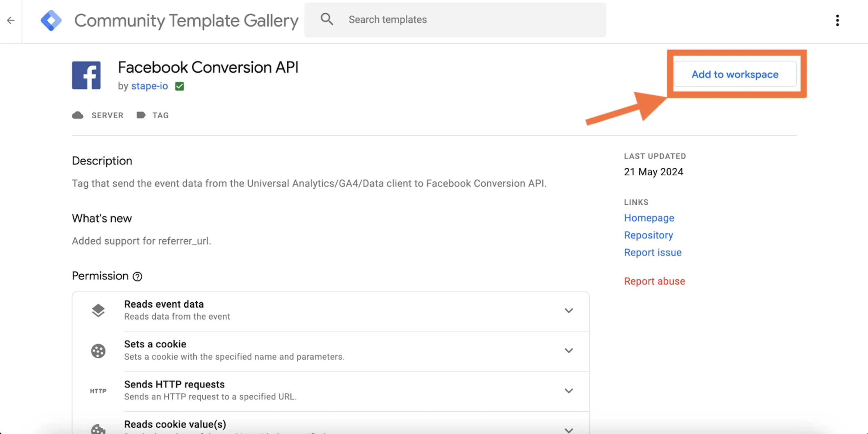The width and height of the screenshot is (868, 434).
Task: Click the Repository link
Action: pyautogui.click(x=648, y=235)
